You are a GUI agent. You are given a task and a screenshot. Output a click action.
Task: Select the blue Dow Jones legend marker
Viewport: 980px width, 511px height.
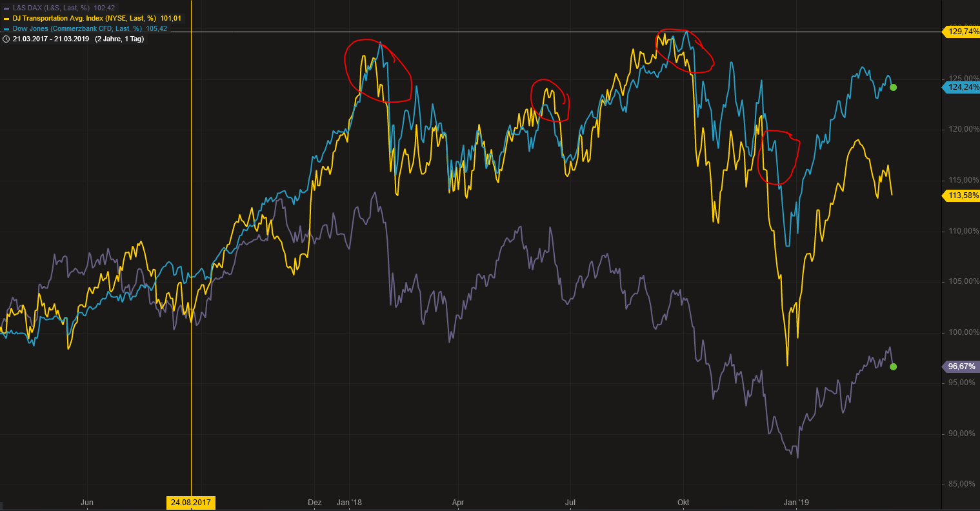pos(6,28)
